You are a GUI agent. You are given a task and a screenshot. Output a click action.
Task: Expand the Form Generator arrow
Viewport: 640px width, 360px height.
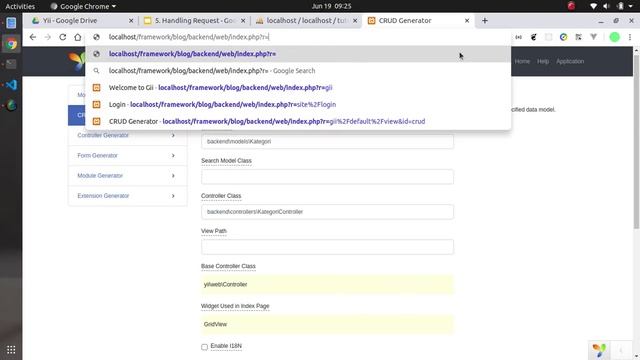(x=173, y=156)
